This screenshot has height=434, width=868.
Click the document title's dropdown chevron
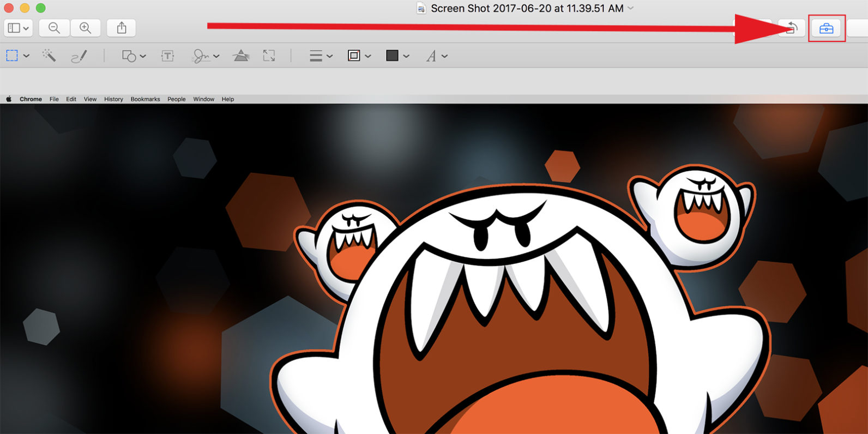pyautogui.click(x=631, y=8)
